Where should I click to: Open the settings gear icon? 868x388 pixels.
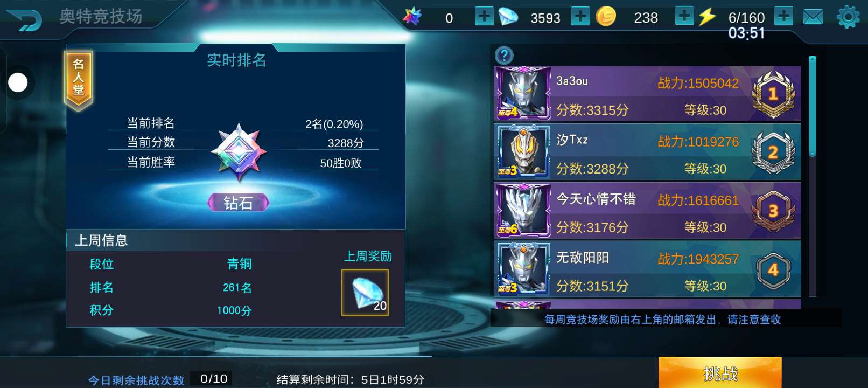(848, 17)
